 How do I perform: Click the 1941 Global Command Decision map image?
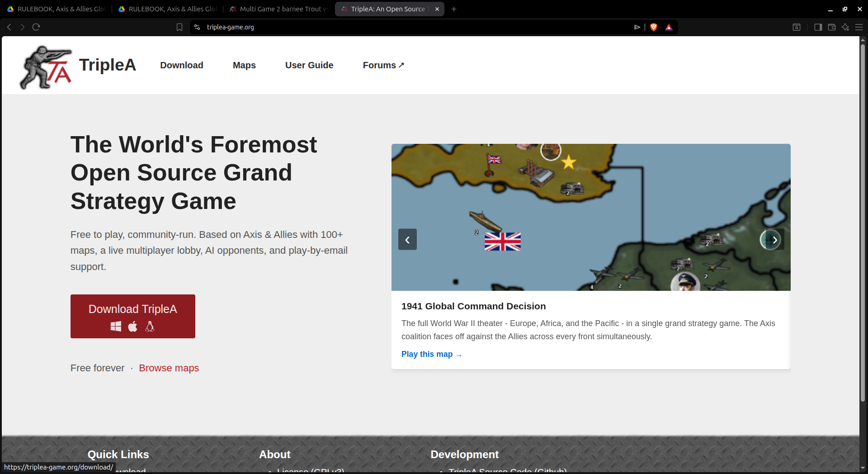591,217
